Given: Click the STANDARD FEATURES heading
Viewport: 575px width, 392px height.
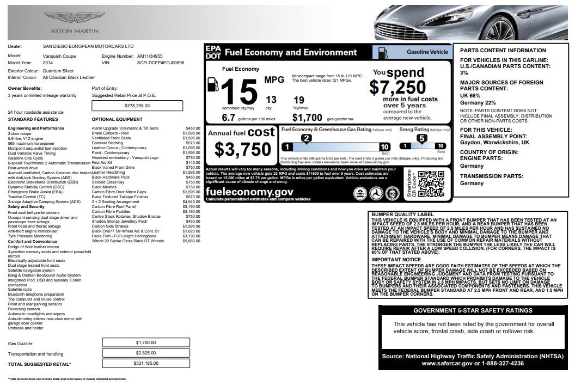Looking at the screenshot, I should [33, 119].
